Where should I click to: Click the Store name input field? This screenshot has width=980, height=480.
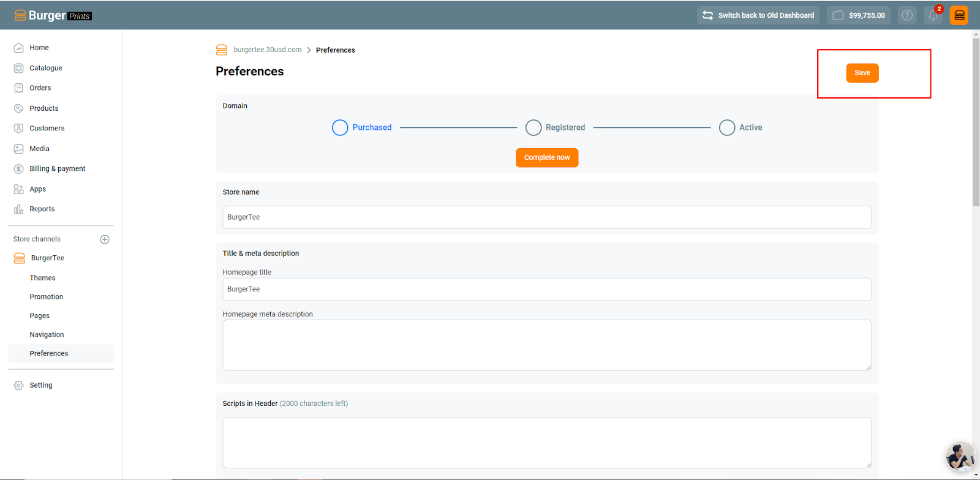[547, 217]
